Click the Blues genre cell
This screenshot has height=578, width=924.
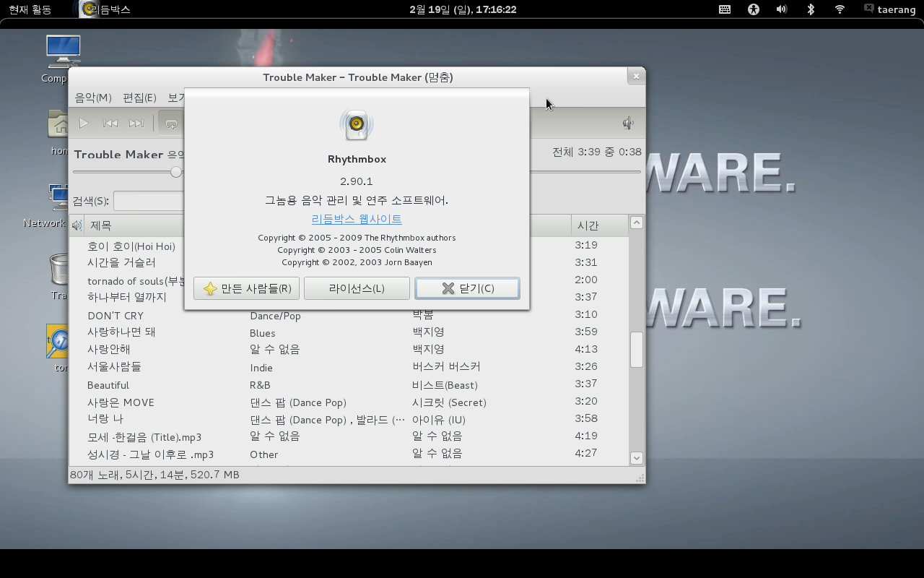click(x=263, y=333)
